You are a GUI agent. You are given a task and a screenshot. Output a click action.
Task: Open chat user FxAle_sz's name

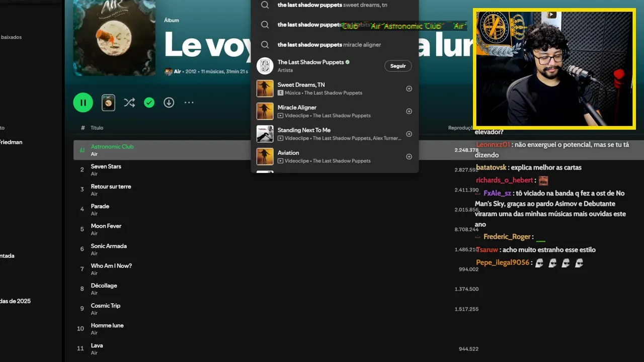pyautogui.click(x=497, y=193)
